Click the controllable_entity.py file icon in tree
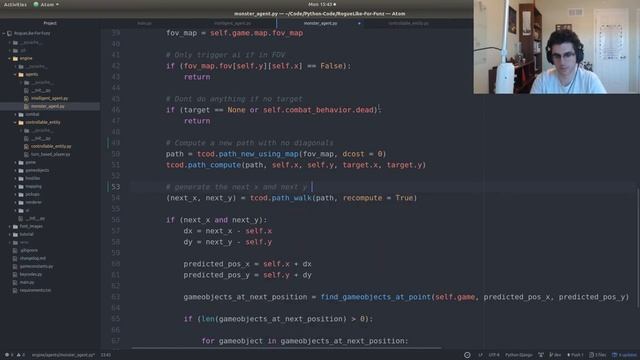This screenshot has width=640, height=360. point(27,146)
